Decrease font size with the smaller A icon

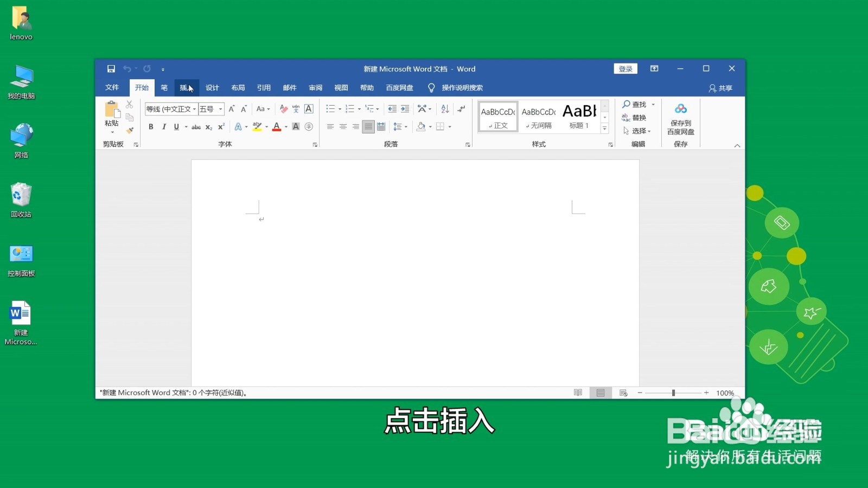[244, 109]
